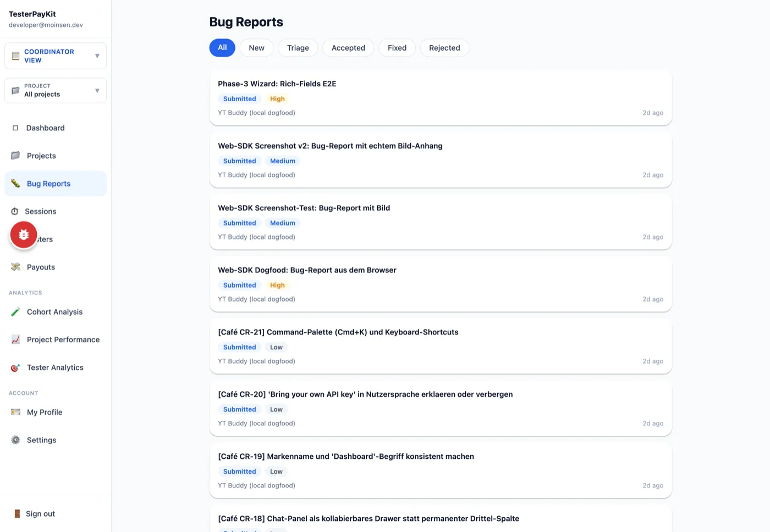The height and width of the screenshot is (532, 770).
Task: Click the Project selector folder icon
Action: pyautogui.click(x=15, y=90)
